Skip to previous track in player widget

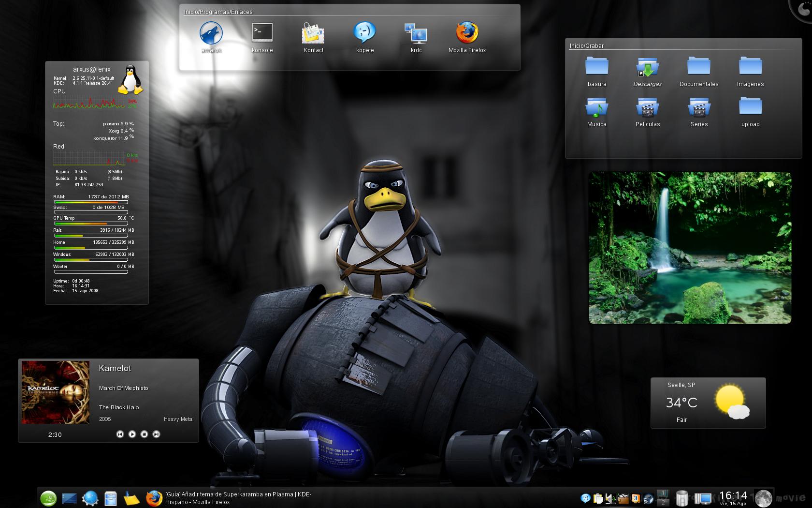(120, 434)
